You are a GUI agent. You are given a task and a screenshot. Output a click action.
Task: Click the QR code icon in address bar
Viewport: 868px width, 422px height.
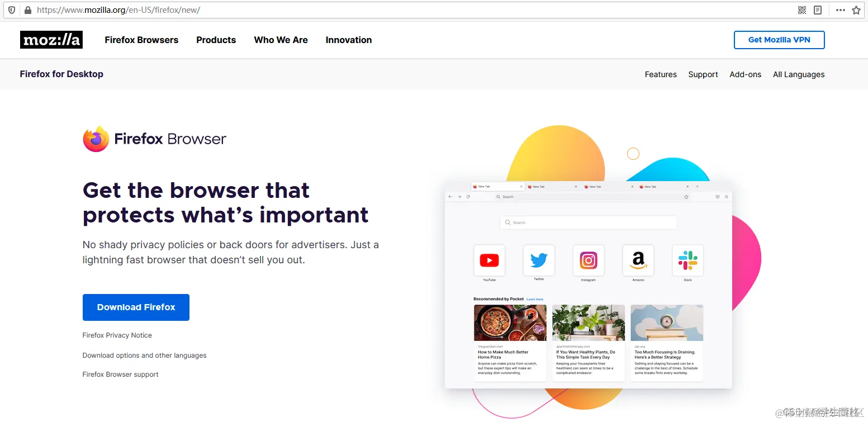pyautogui.click(x=802, y=10)
